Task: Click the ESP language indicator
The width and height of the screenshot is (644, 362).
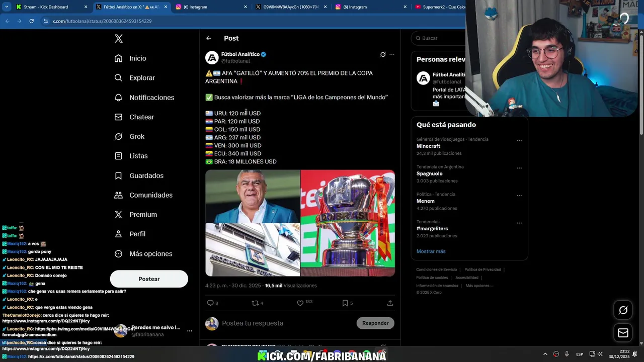Action: tap(580, 354)
